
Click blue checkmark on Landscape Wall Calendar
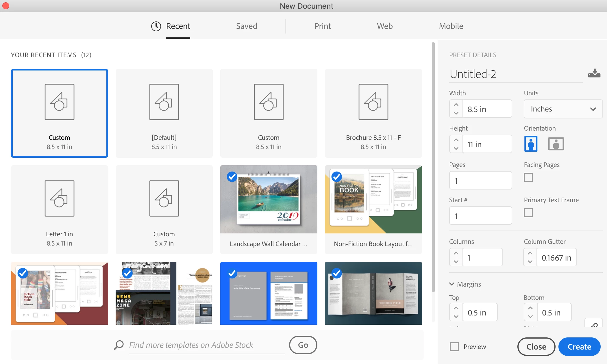tap(232, 177)
